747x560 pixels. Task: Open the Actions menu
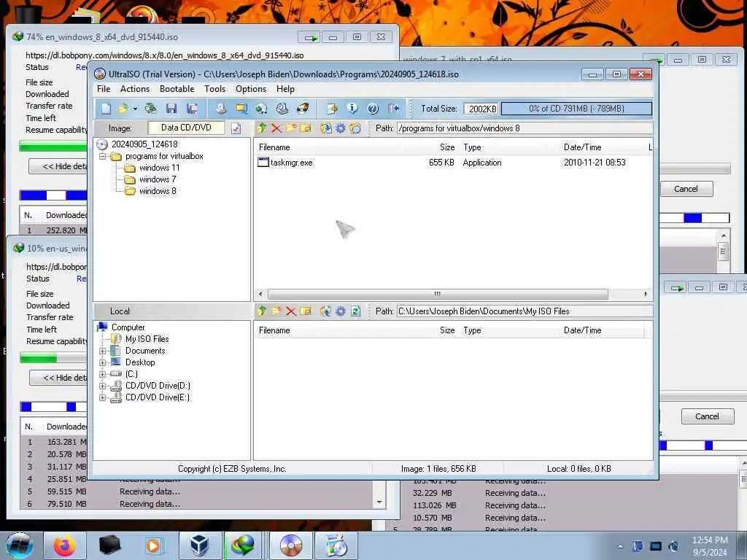pos(135,89)
